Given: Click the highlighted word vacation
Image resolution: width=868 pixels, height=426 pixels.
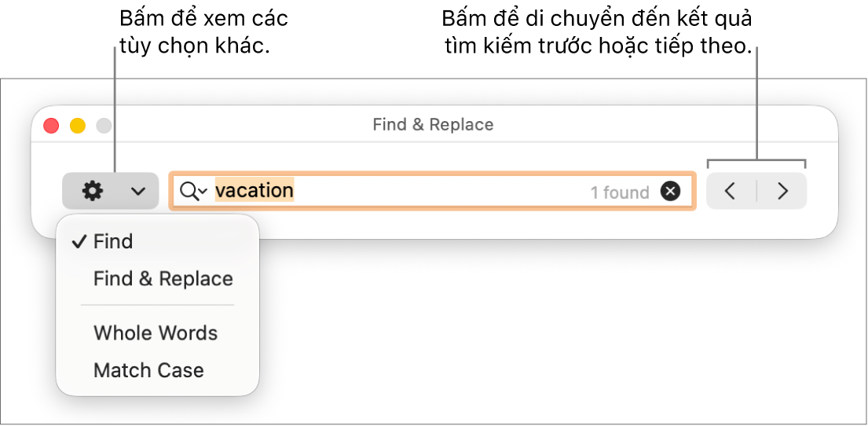Looking at the screenshot, I should click(x=255, y=191).
